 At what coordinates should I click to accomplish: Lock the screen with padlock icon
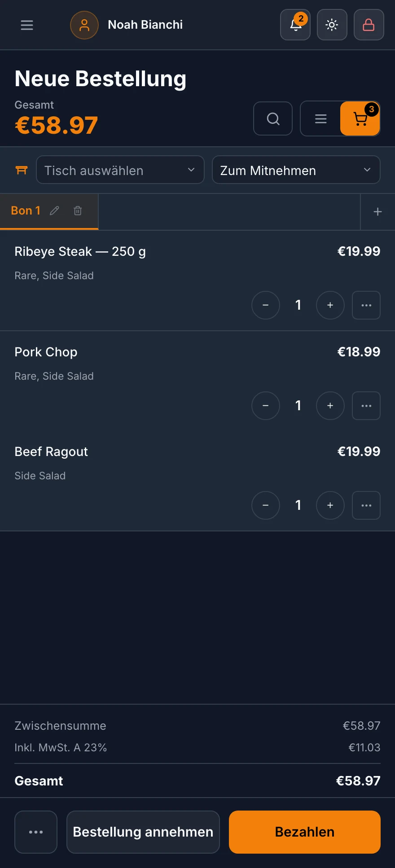[x=369, y=25]
